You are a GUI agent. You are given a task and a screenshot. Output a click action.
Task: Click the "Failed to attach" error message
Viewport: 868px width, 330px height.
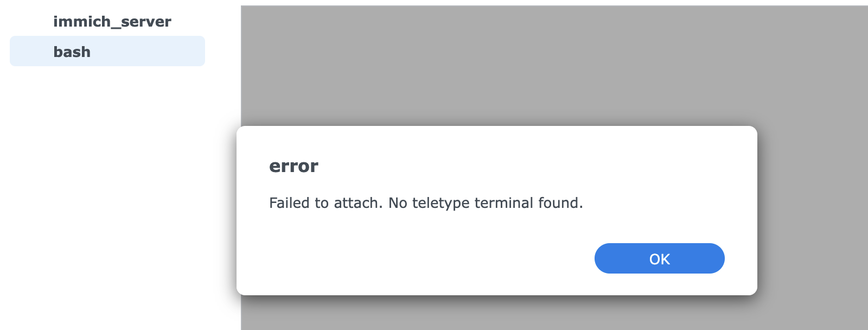pyautogui.click(x=426, y=203)
